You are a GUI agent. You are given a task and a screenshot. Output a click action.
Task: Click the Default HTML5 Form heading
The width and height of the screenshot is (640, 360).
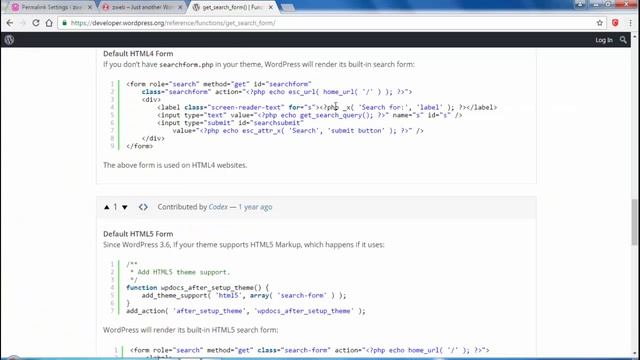tap(138, 234)
